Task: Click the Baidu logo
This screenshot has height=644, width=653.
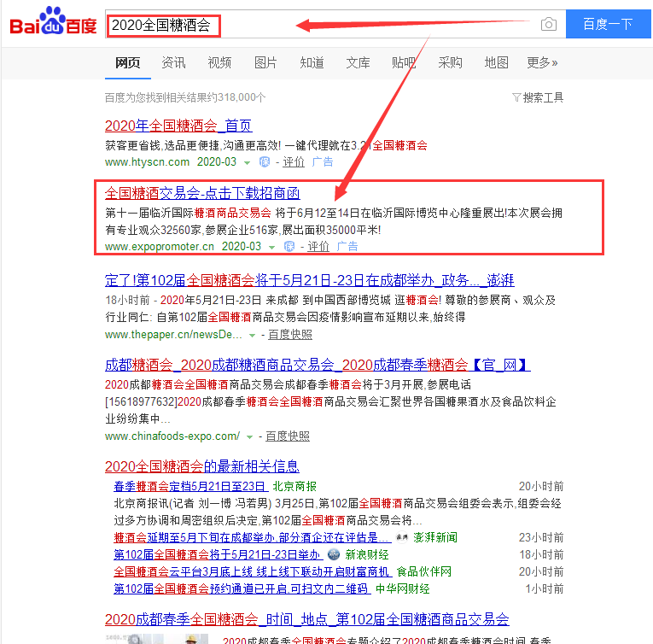Action: [53, 23]
